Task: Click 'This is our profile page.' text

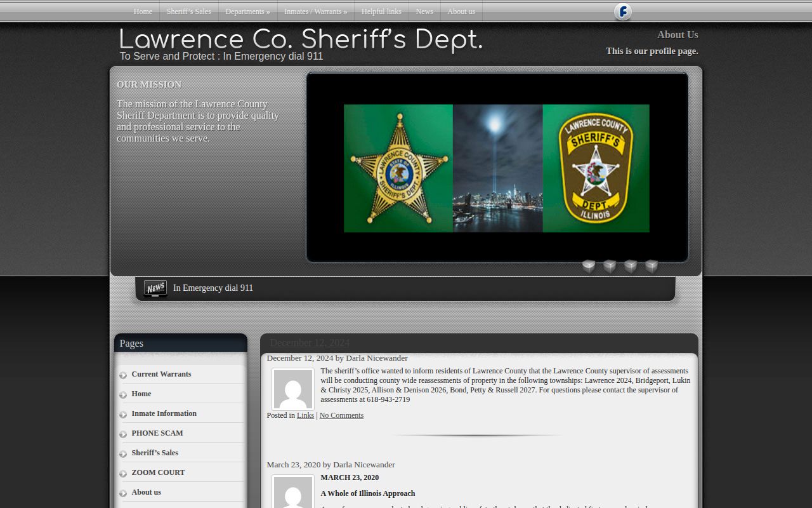Action: click(652, 51)
